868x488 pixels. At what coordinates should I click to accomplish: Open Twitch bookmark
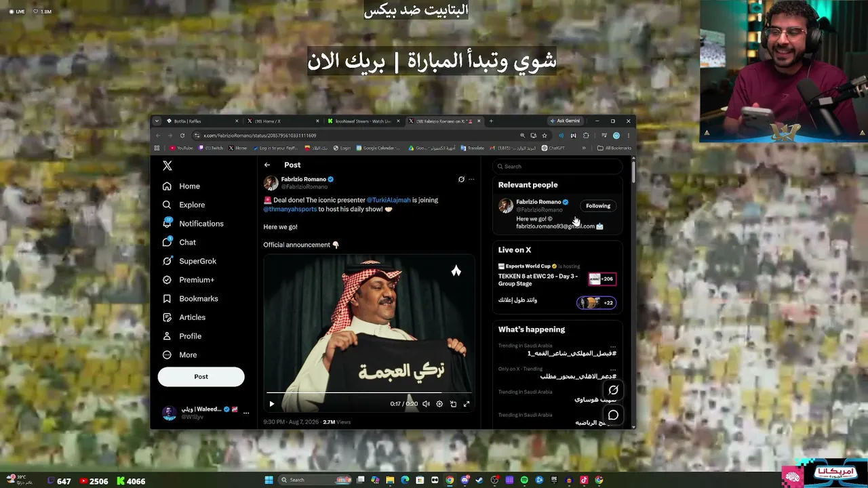coord(210,148)
